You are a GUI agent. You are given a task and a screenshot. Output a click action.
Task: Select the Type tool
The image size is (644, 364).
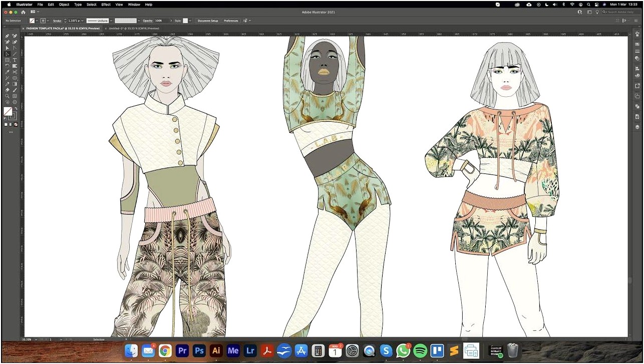(15, 60)
